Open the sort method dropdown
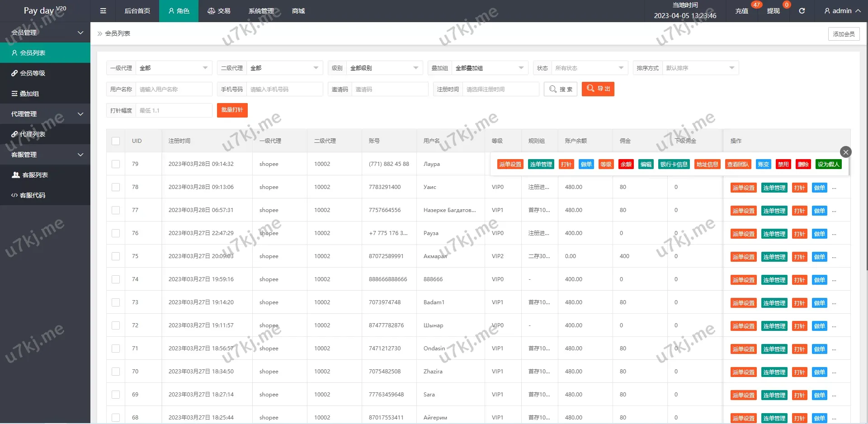The image size is (868, 424). (x=700, y=68)
